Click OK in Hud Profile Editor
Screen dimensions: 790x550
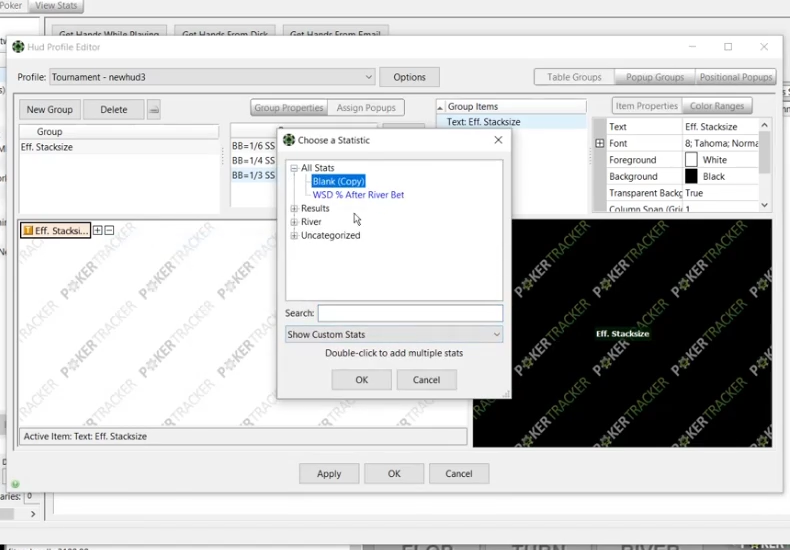click(x=394, y=473)
